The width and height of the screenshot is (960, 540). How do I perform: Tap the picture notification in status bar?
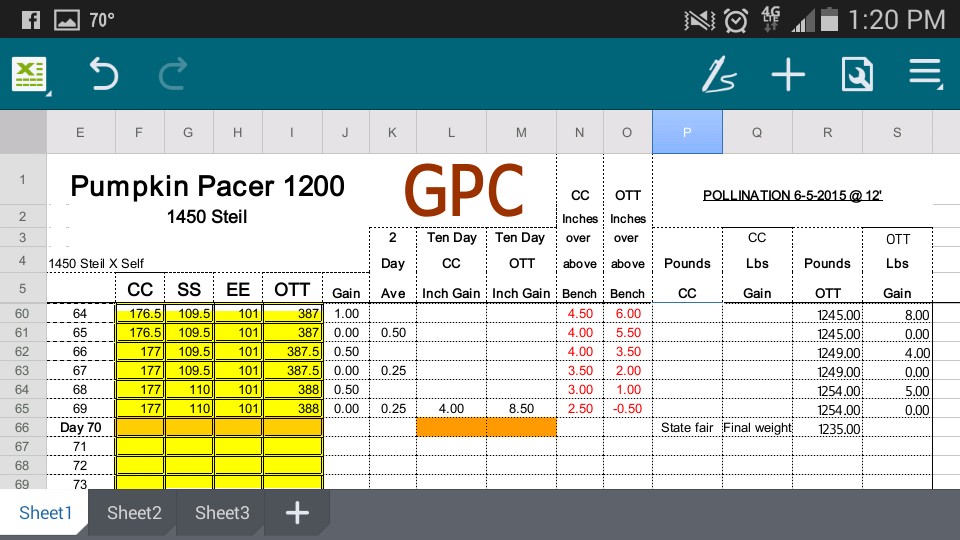tap(67, 19)
